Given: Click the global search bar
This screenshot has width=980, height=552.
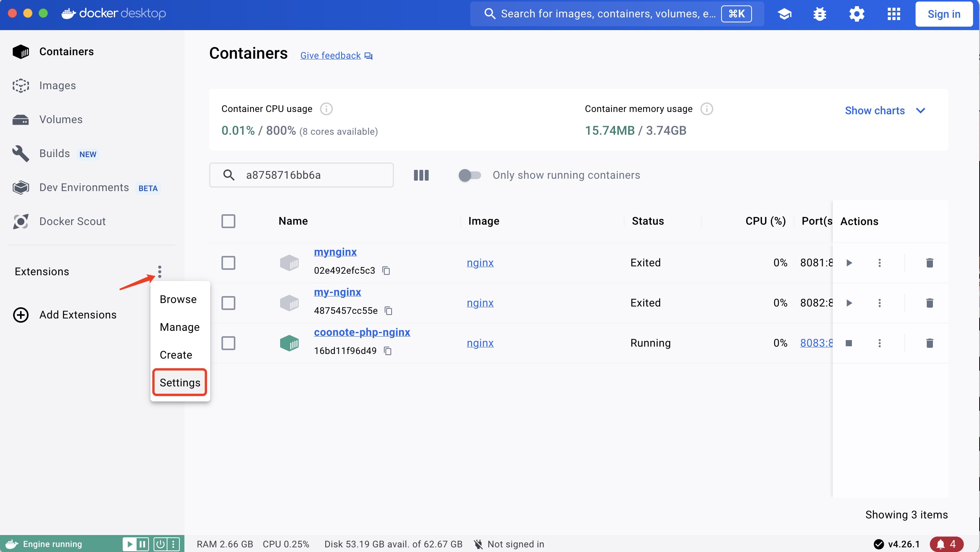Looking at the screenshot, I should tap(617, 14).
